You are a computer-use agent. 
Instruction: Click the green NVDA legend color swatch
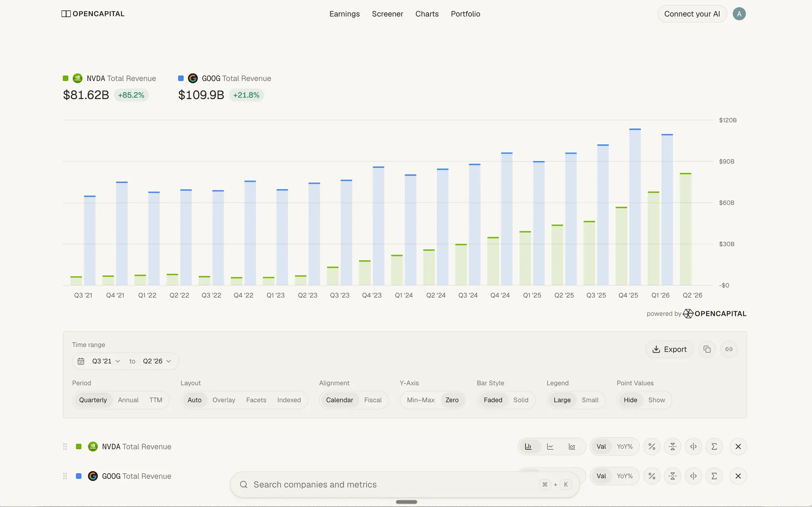[66, 78]
